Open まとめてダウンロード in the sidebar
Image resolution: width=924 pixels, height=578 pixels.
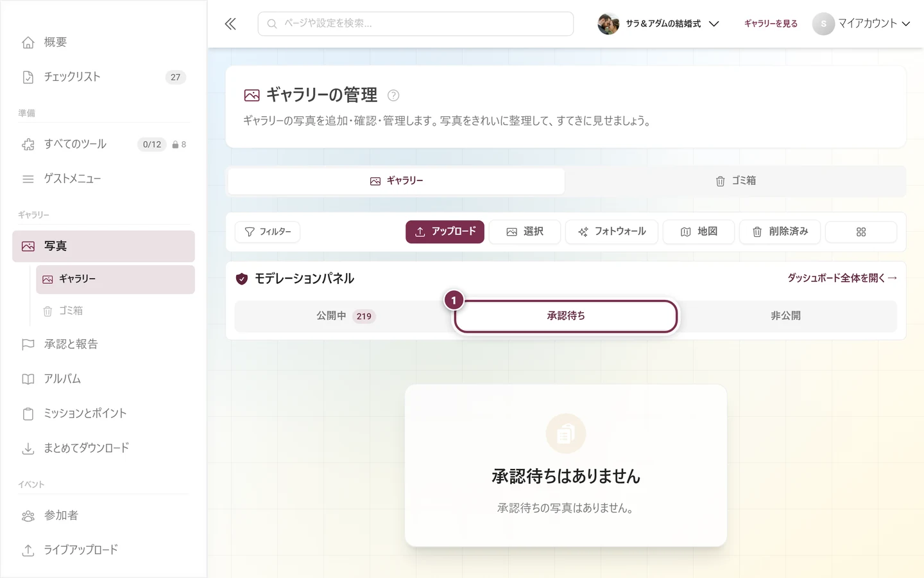tap(103, 448)
